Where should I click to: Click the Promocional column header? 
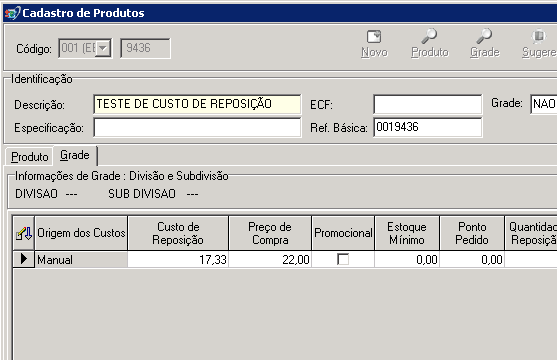coord(343,233)
